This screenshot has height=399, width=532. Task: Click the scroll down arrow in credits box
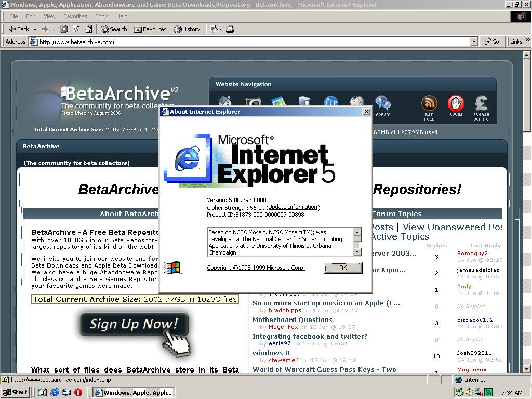[x=357, y=252]
